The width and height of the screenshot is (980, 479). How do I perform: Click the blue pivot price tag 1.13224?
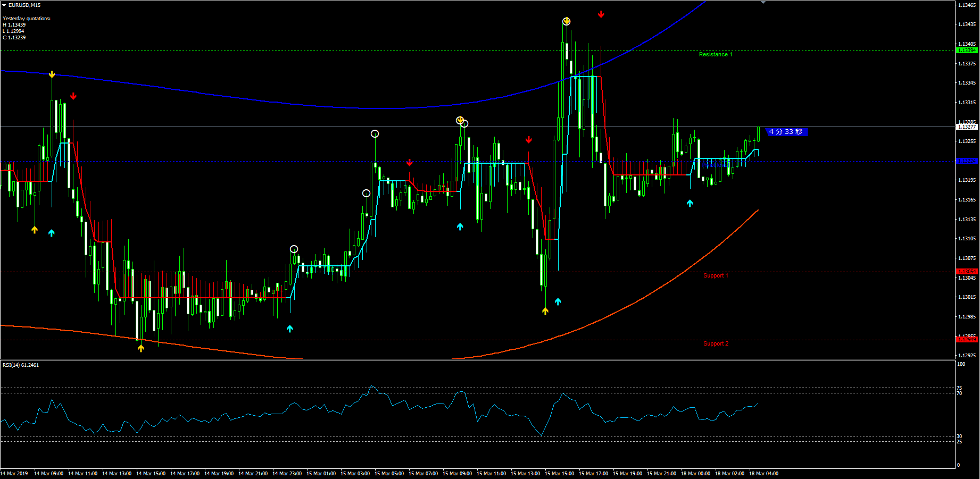(967, 161)
